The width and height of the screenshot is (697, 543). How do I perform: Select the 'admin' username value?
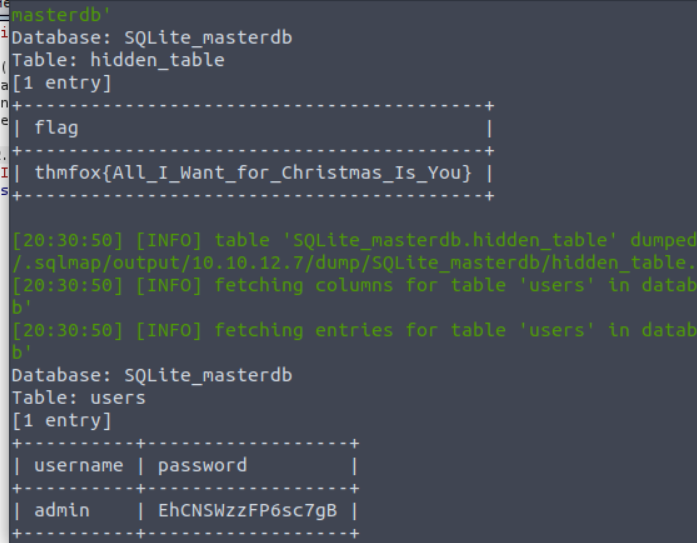62,510
